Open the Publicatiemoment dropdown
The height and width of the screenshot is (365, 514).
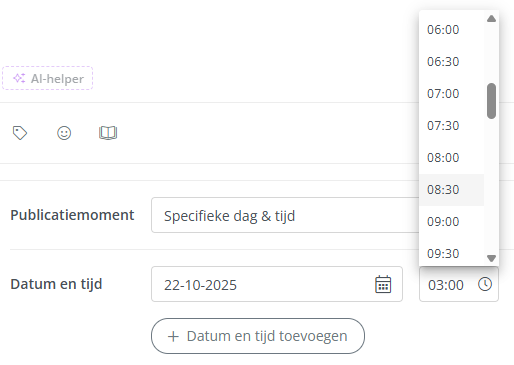tap(285, 215)
